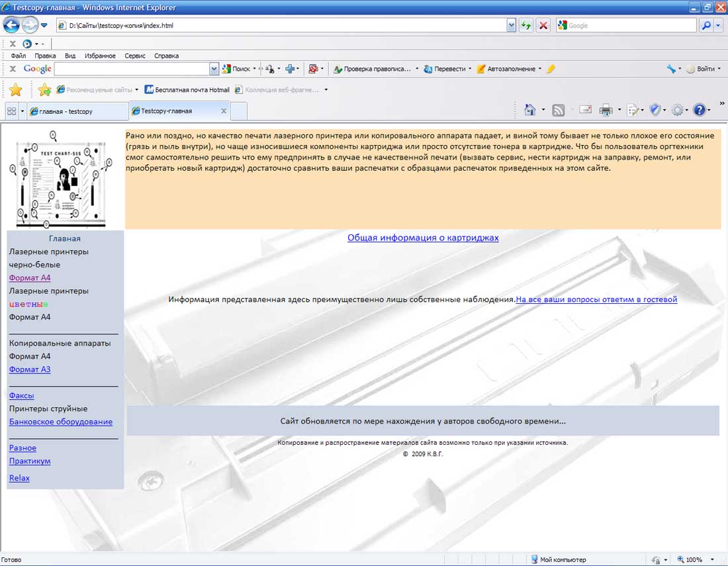Click Google toolbar wrench settings icon
The height and width of the screenshot is (566, 728).
[671, 69]
